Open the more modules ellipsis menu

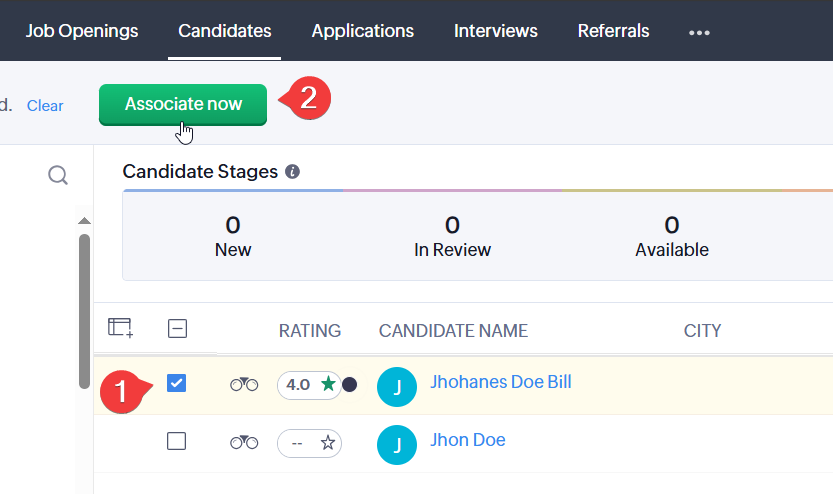(699, 32)
